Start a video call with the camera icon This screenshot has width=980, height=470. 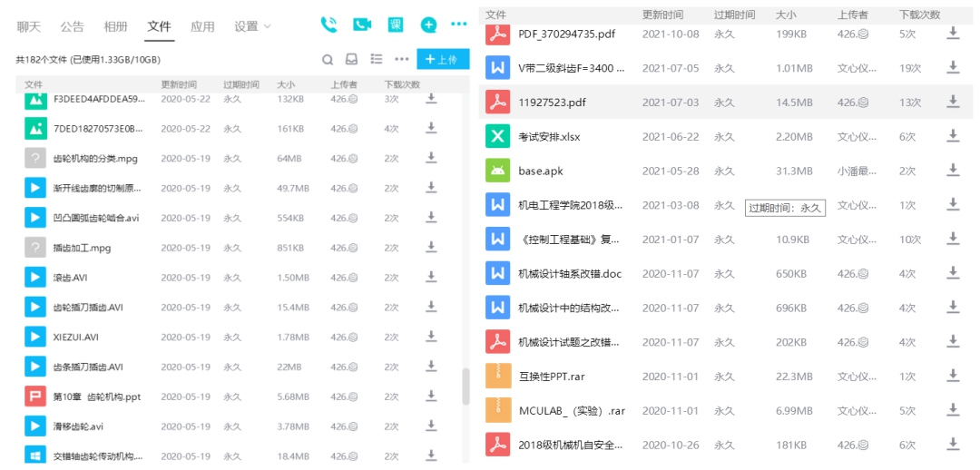point(362,25)
